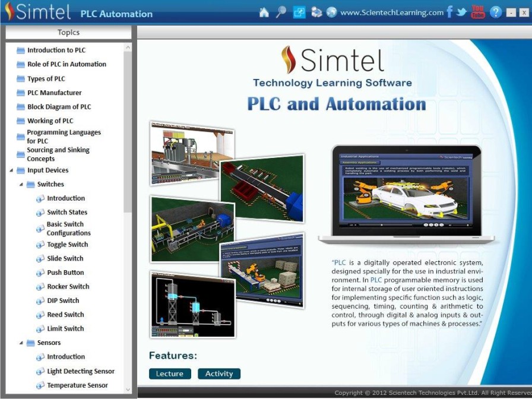Click Temperature Sensor lesson globe icon

pyautogui.click(x=40, y=386)
